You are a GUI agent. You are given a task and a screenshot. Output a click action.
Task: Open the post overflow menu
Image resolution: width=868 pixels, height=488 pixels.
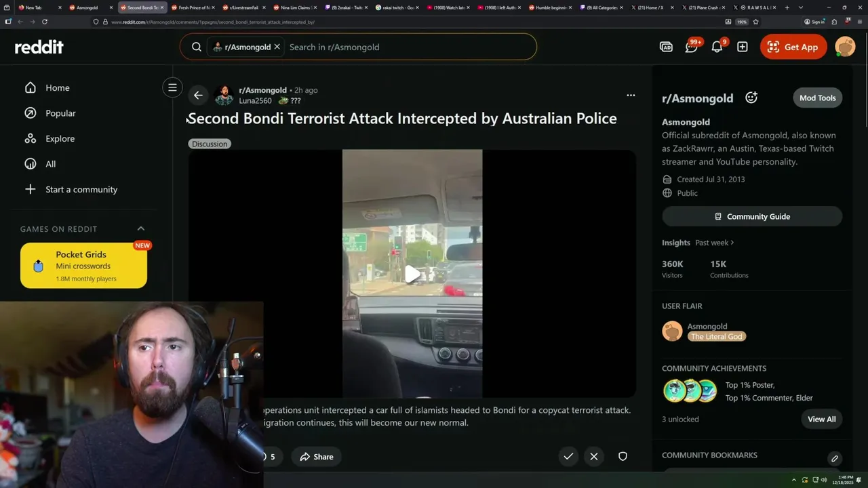631,95
